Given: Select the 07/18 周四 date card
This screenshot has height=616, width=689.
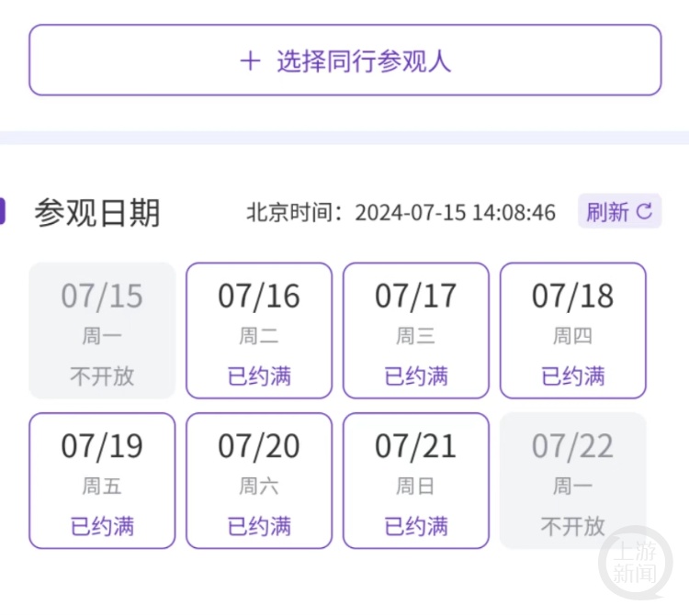Looking at the screenshot, I should pyautogui.click(x=572, y=330).
